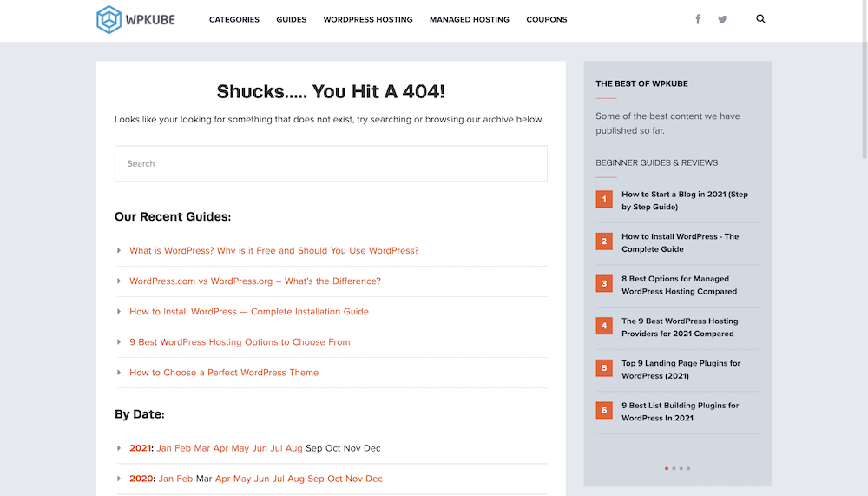Click the orange number 4 badge
The width and height of the screenshot is (868, 496).
pyautogui.click(x=604, y=325)
